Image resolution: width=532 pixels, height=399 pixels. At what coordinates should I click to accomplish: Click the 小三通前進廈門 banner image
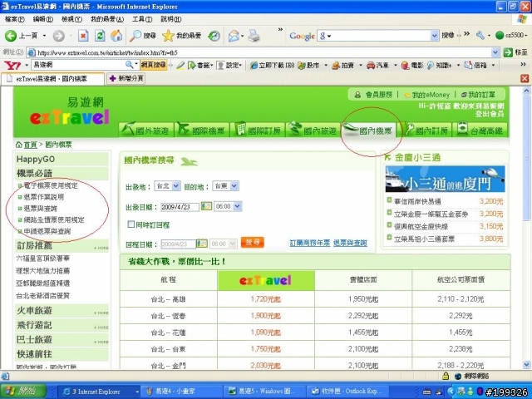[445, 180]
